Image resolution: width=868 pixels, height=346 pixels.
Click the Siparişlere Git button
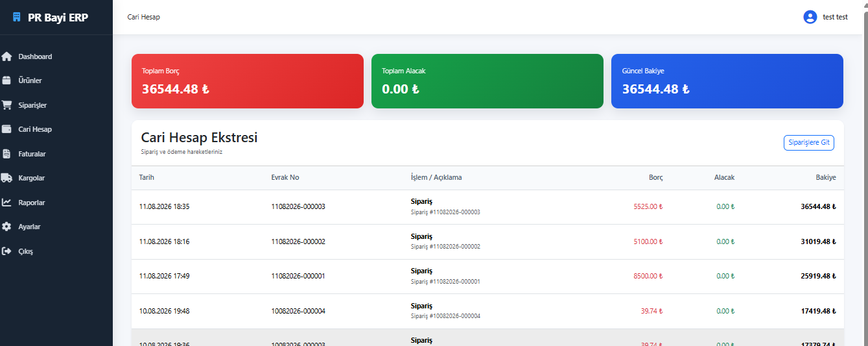tap(808, 143)
